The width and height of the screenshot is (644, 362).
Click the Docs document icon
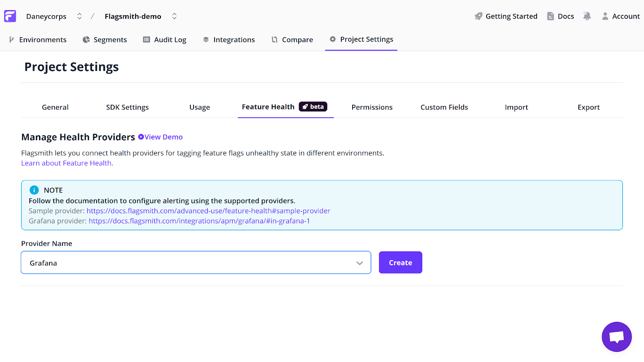pos(550,16)
